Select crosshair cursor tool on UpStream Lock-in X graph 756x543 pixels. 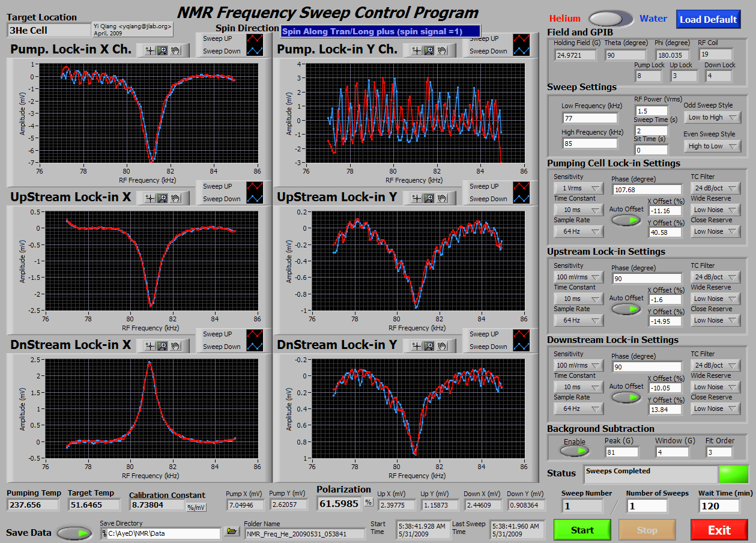click(150, 198)
